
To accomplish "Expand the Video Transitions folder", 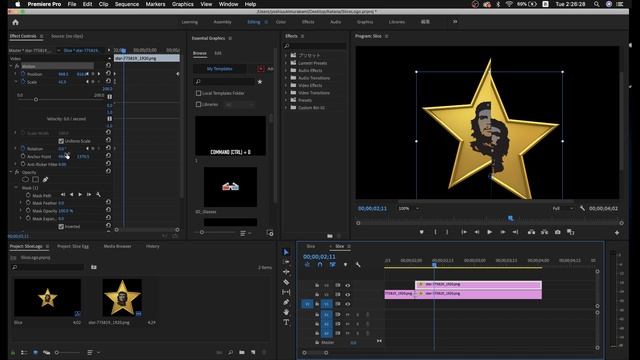I will [x=286, y=93].
